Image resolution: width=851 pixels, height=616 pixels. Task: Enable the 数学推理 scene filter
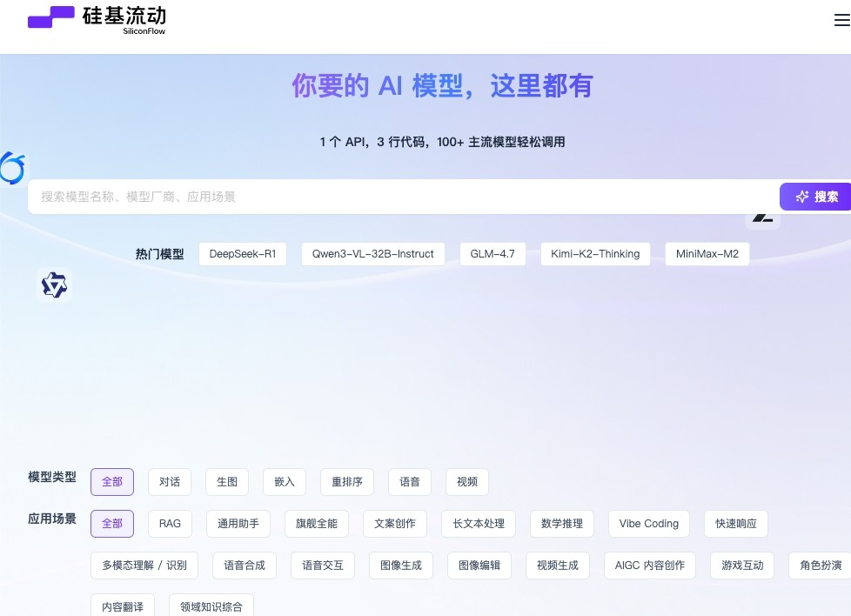pyautogui.click(x=562, y=524)
